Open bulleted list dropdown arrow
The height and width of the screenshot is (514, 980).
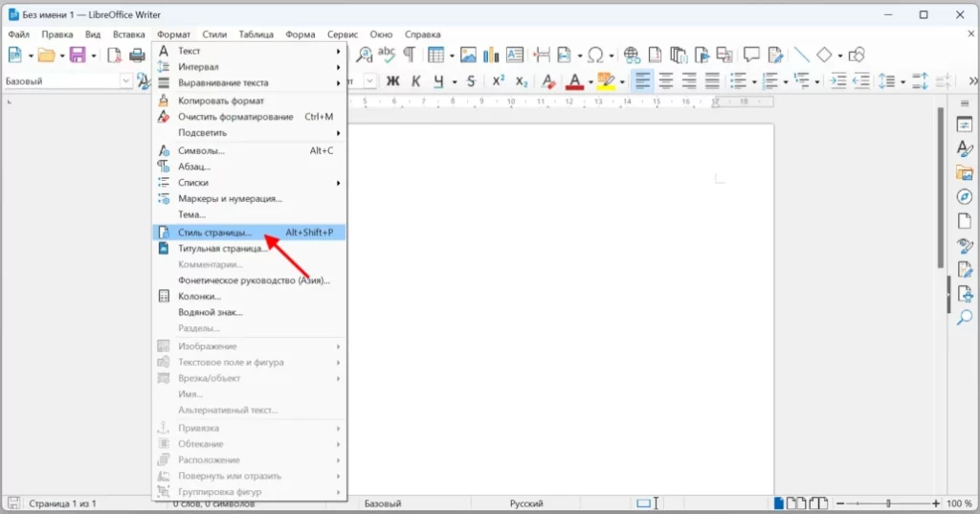click(x=754, y=82)
